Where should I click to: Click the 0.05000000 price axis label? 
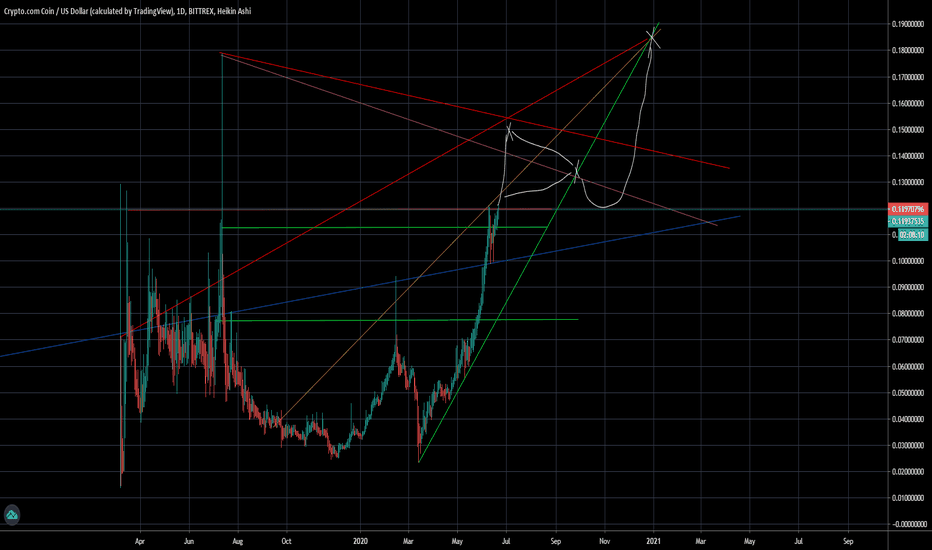908,393
